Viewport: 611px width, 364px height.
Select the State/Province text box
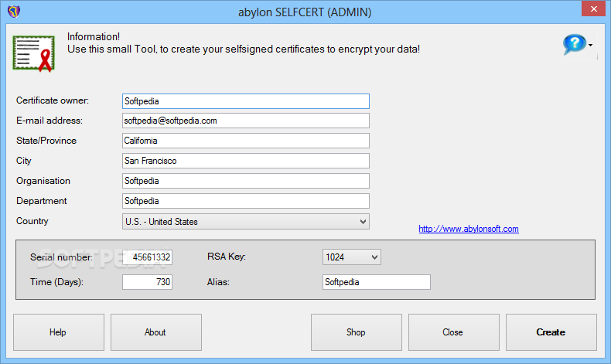tap(245, 141)
